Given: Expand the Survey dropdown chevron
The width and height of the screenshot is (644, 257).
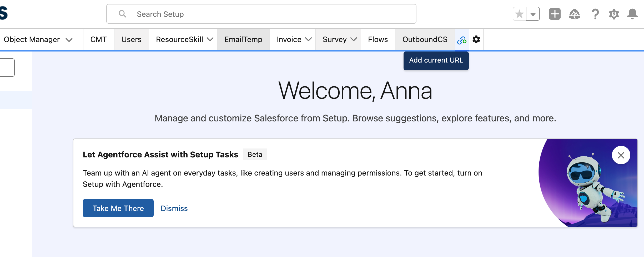Looking at the screenshot, I should pos(354,39).
